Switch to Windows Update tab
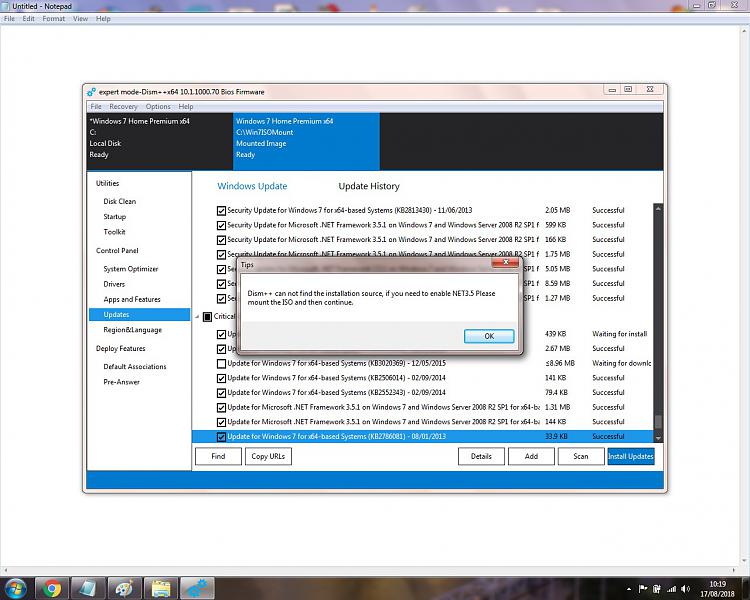Image resolution: width=750 pixels, height=600 pixels. point(252,186)
